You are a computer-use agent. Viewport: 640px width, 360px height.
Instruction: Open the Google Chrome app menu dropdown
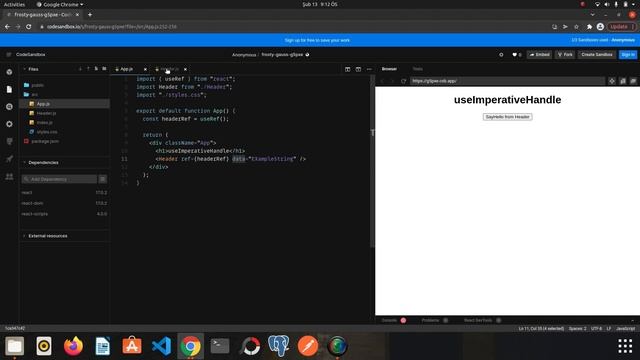click(x=60, y=4)
